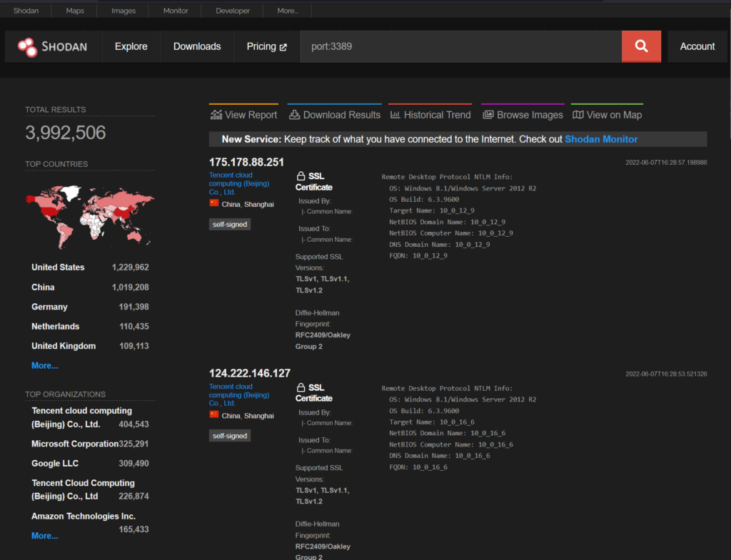Image resolution: width=731 pixels, height=560 pixels.
Task: Select the Browse Images tab
Action: coord(523,113)
